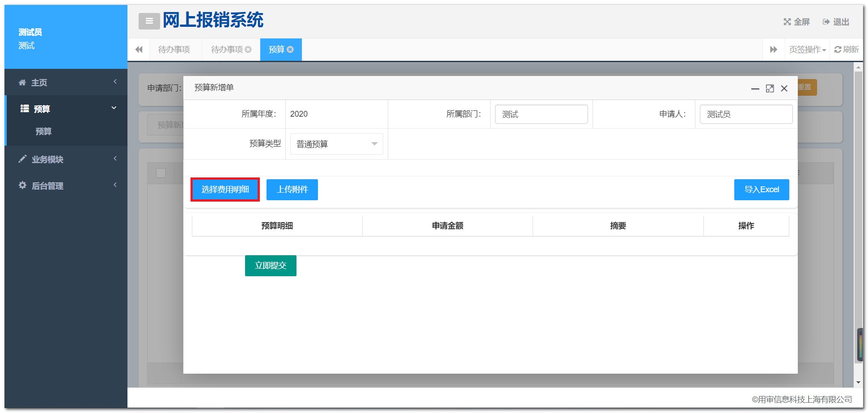
Task: Click the logout 退出 icon
Action: 826,22
